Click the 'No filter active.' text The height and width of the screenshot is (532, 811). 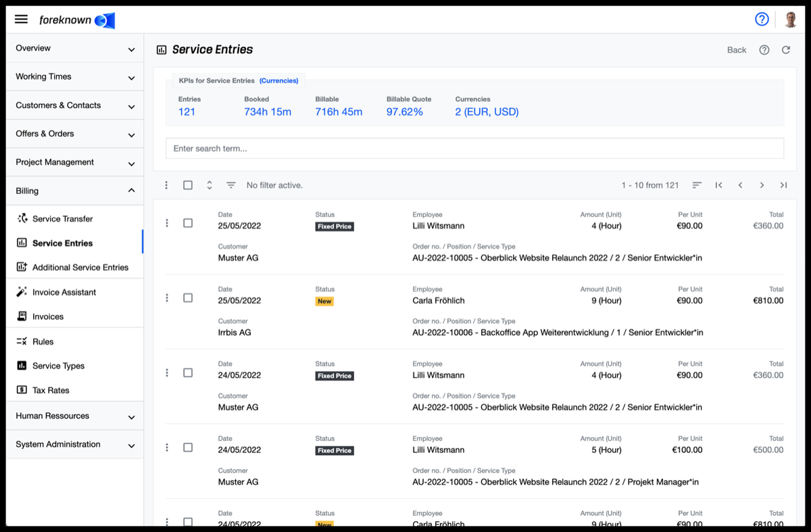click(x=274, y=185)
